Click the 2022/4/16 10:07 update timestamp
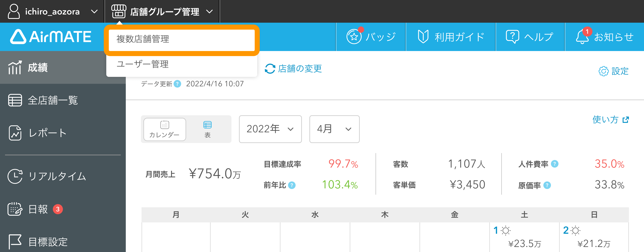This screenshot has height=252, width=644. pos(215,84)
